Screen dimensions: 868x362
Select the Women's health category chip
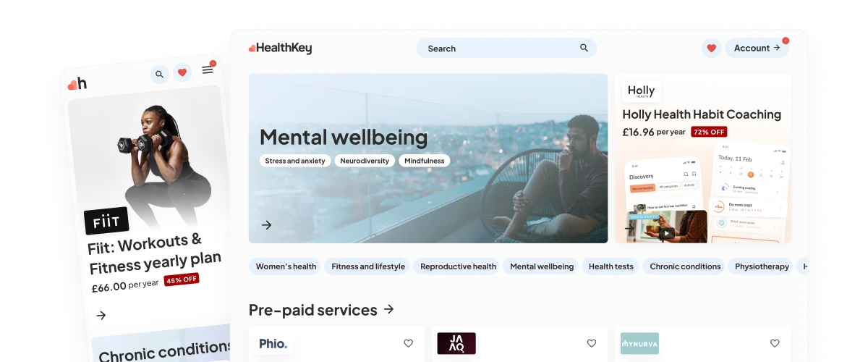pos(286,266)
